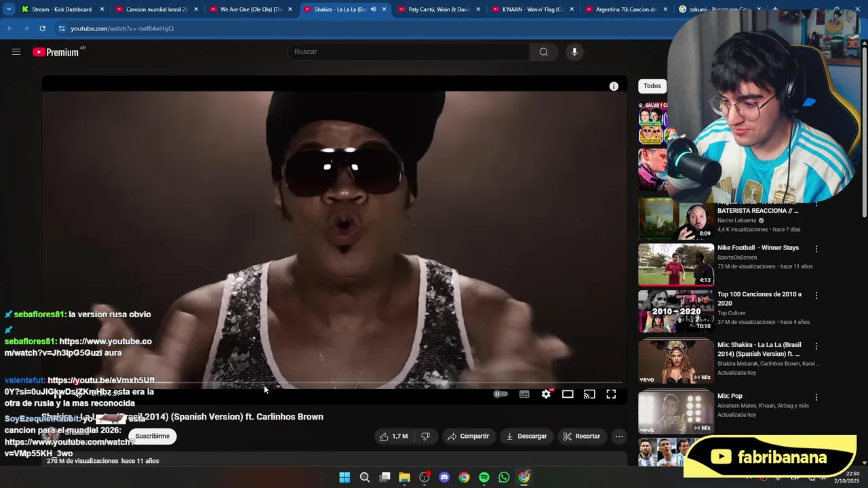Open Spotify from the taskbar

click(x=484, y=477)
